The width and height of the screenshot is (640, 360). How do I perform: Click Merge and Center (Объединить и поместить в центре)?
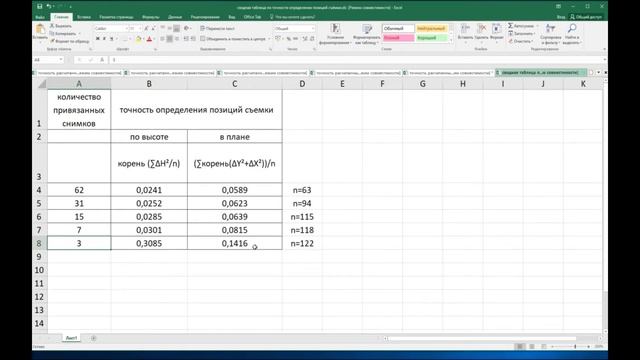tap(233, 39)
